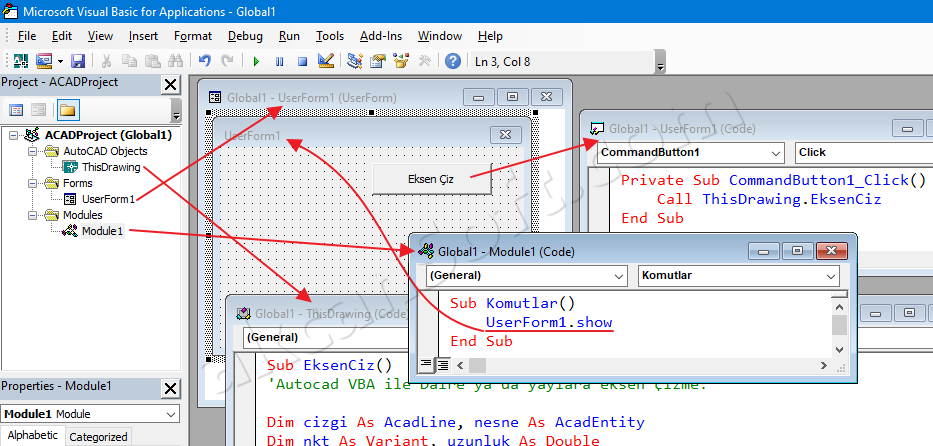Open the CommandButton1 object dropdown
The image size is (933, 446).
pyautogui.click(x=777, y=153)
